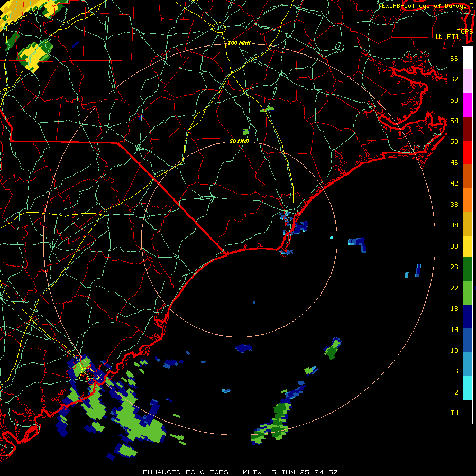Click the 'ENHANCED ECHO TOPS - KLTX' caption
The image size is (476, 476).
[203, 472]
